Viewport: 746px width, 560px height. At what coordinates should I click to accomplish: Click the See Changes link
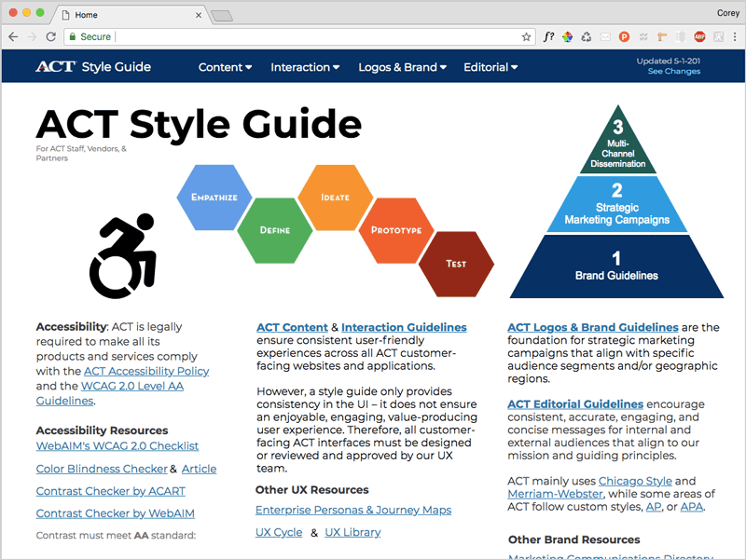(673, 72)
